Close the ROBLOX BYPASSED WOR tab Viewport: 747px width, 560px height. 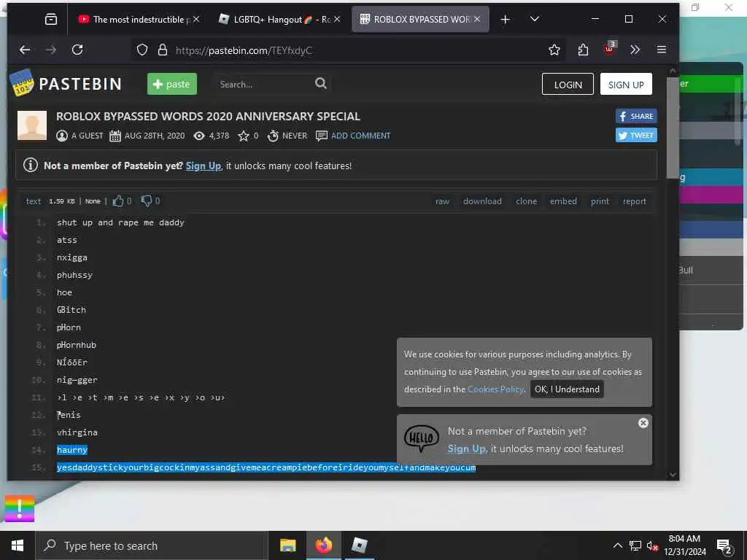pyautogui.click(x=477, y=19)
